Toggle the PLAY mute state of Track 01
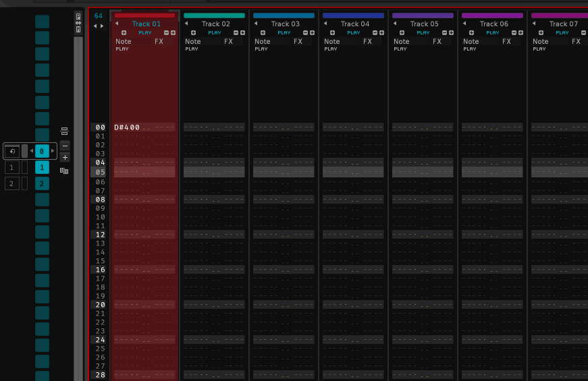Viewport: 588px width, 381px height. pos(145,32)
